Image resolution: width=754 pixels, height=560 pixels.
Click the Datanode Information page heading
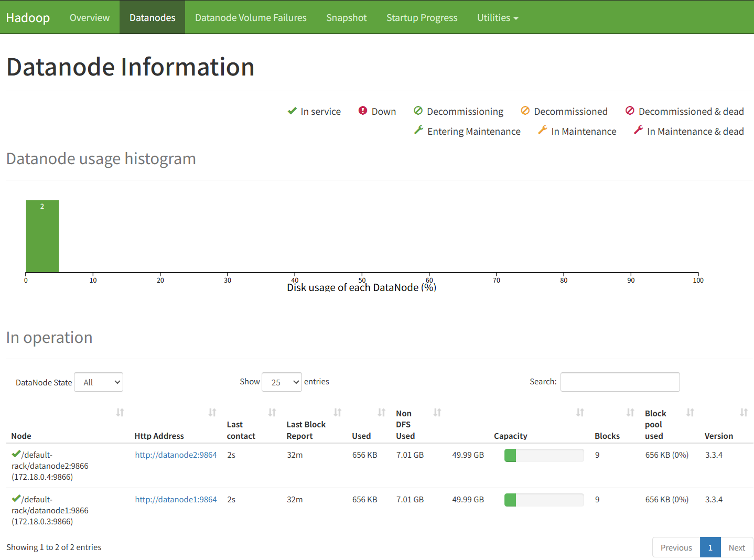click(x=131, y=67)
